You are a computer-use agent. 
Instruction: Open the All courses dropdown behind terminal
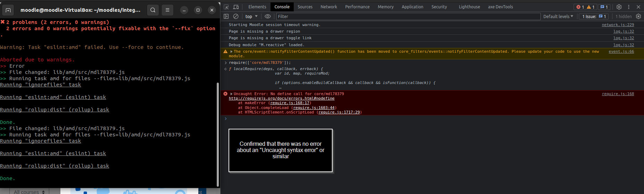(x=29, y=192)
